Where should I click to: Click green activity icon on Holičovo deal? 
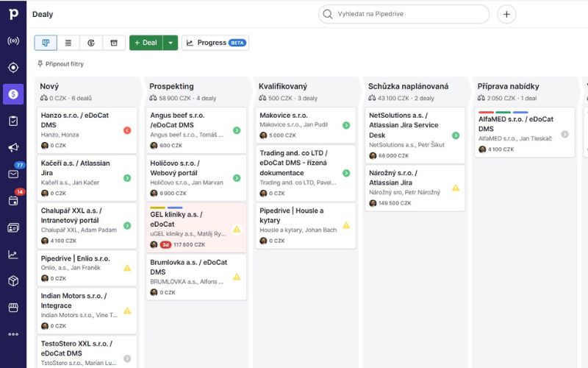[x=237, y=178]
